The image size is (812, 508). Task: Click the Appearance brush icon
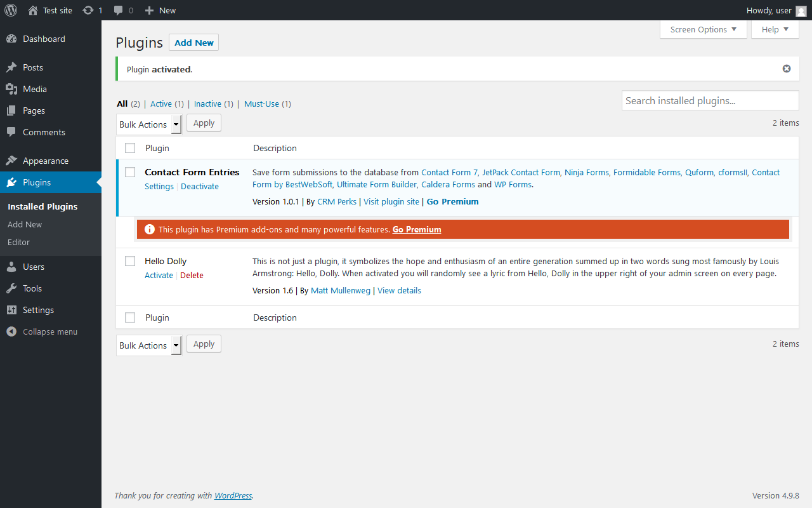click(x=11, y=161)
